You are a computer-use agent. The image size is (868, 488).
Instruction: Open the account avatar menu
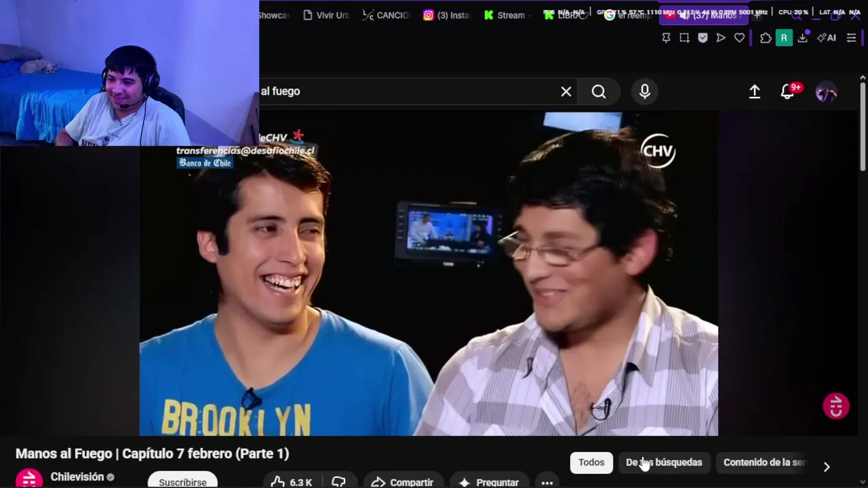[x=826, y=92]
